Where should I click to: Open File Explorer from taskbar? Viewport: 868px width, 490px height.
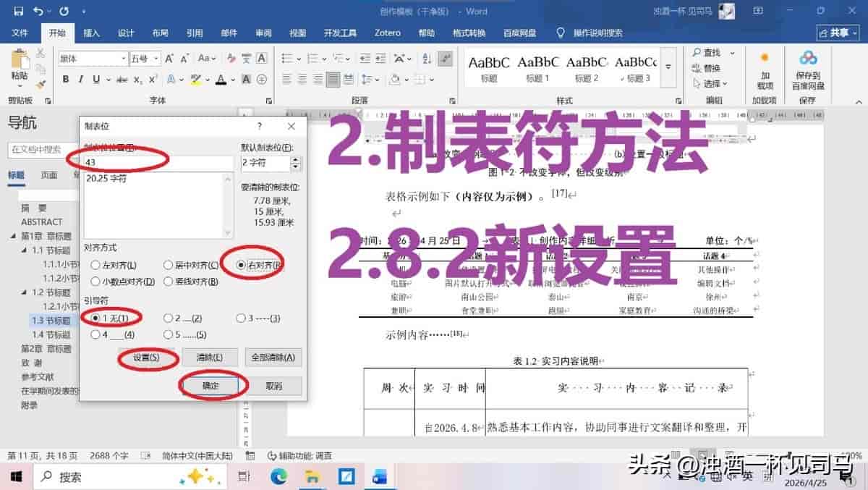click(x=312, y=476)
